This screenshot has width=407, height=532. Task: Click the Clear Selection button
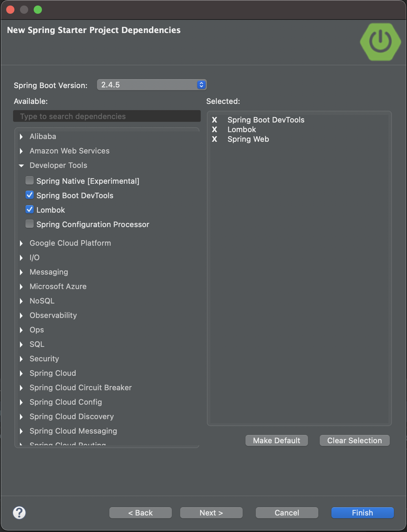[355, 440]
